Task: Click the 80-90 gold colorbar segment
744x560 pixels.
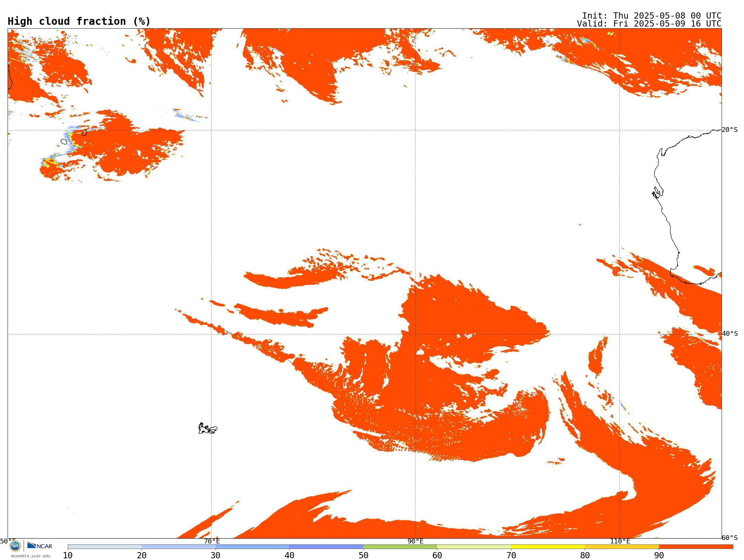Action: (622, 547)
